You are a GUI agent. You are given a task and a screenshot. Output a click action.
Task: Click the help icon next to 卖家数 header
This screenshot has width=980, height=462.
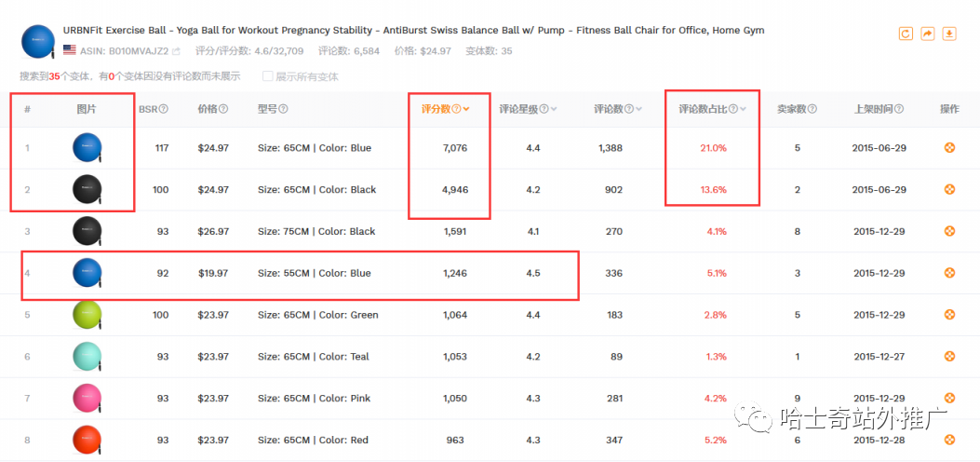[x=812, y=109]
